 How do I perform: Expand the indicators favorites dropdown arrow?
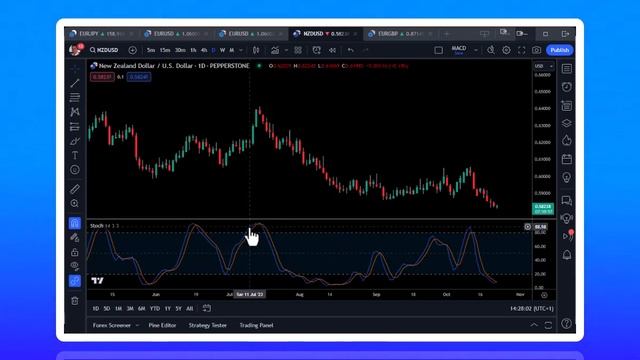coord(286,50)
